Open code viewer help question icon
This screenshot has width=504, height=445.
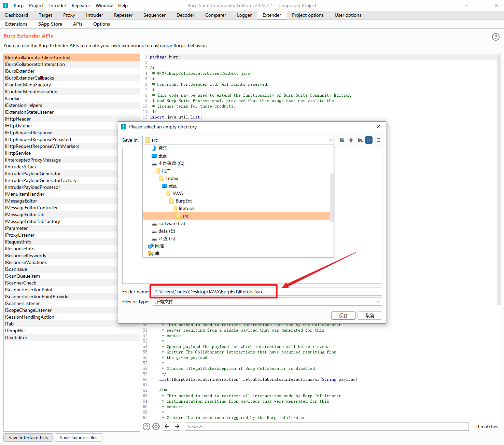point(146,427)
